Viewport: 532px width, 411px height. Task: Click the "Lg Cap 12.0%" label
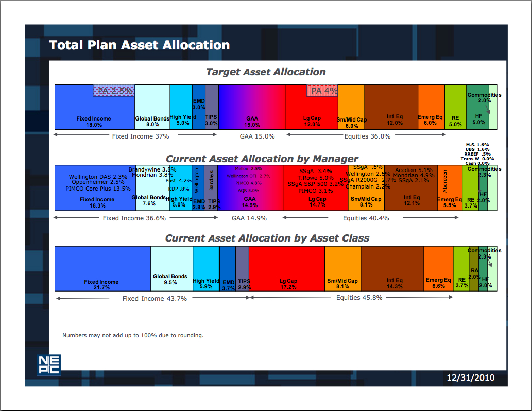(x=312, y=121)
